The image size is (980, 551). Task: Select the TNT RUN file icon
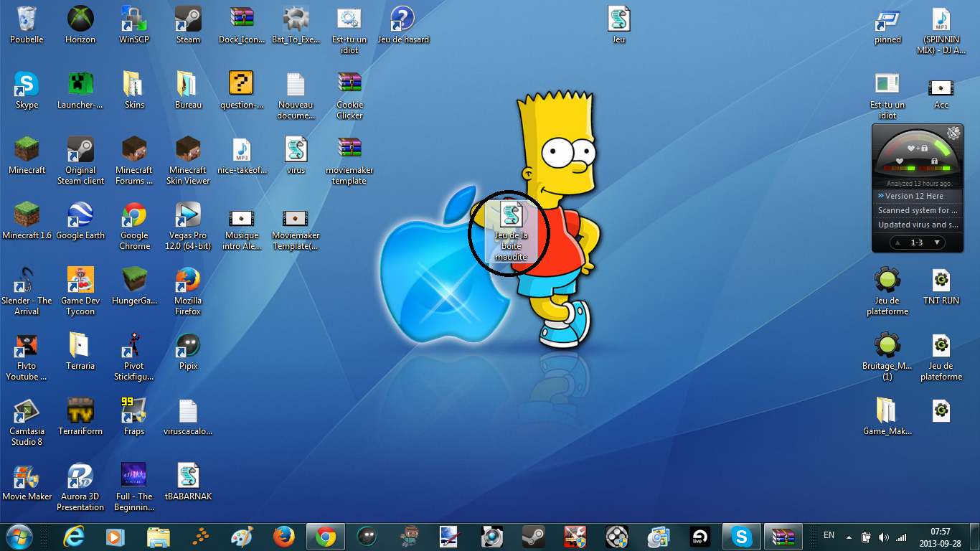click(x=941, y=286)
